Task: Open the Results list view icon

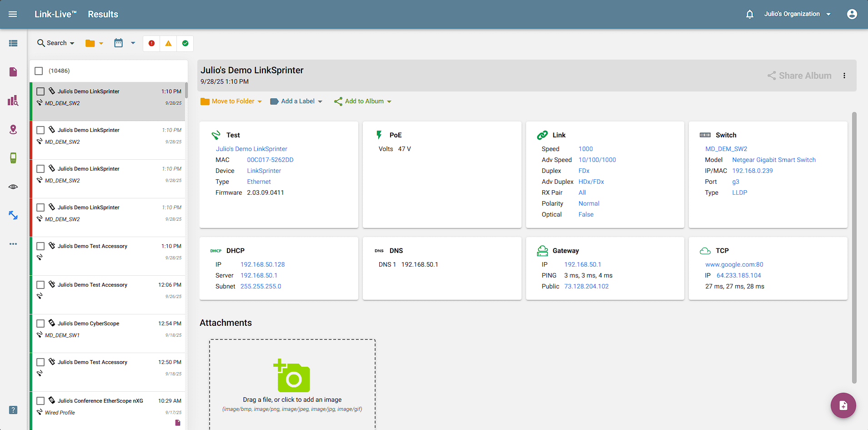Action: [x=13, y=43]
